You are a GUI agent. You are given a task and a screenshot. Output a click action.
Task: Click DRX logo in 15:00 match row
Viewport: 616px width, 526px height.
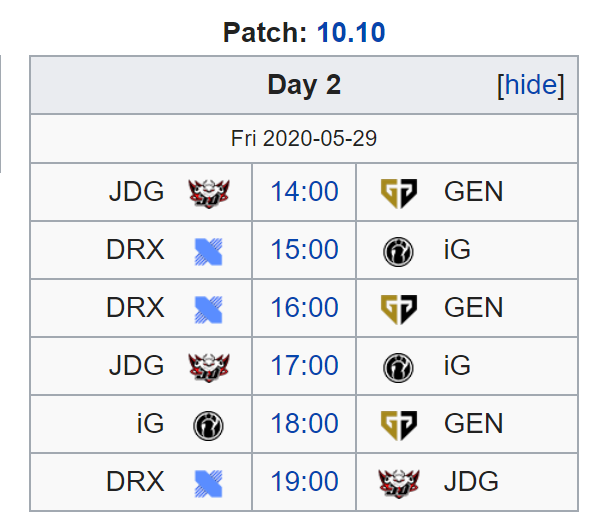coord(209,251)
